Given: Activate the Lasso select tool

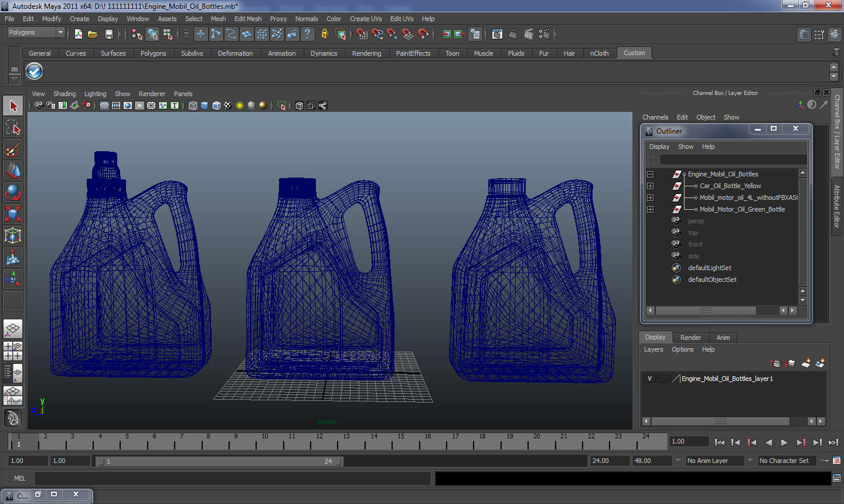Looking at the screenshot, I should (13, 127).
